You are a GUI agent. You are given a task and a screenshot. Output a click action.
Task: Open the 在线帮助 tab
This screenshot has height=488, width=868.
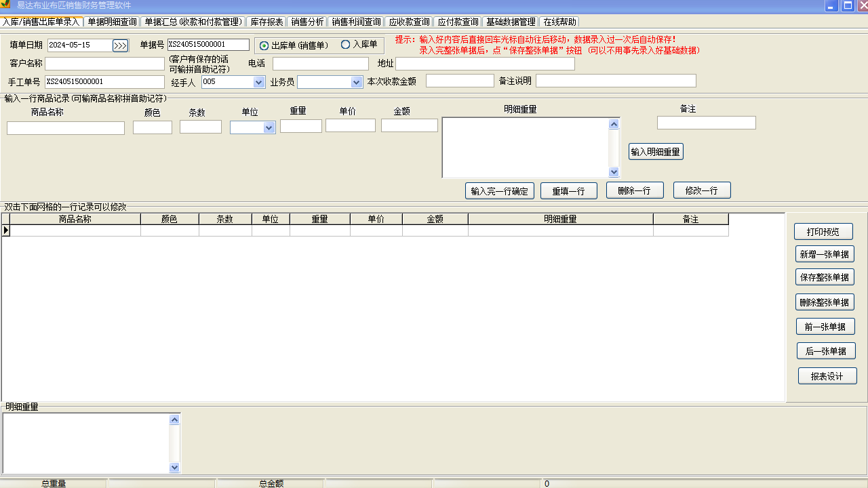coord(559,22)
